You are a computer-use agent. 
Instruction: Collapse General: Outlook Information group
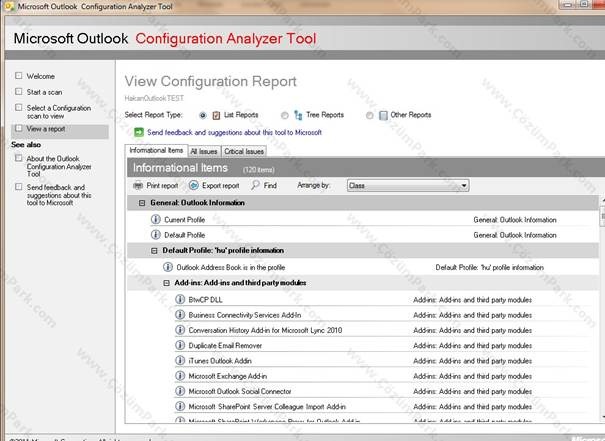[x=142, y=203]
